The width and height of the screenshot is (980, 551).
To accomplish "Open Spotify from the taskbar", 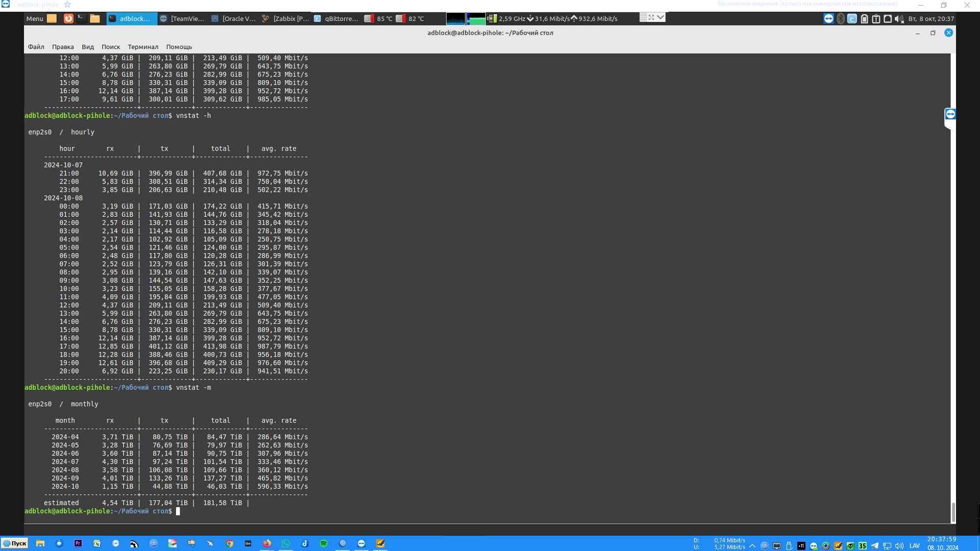I will point(324,543).
